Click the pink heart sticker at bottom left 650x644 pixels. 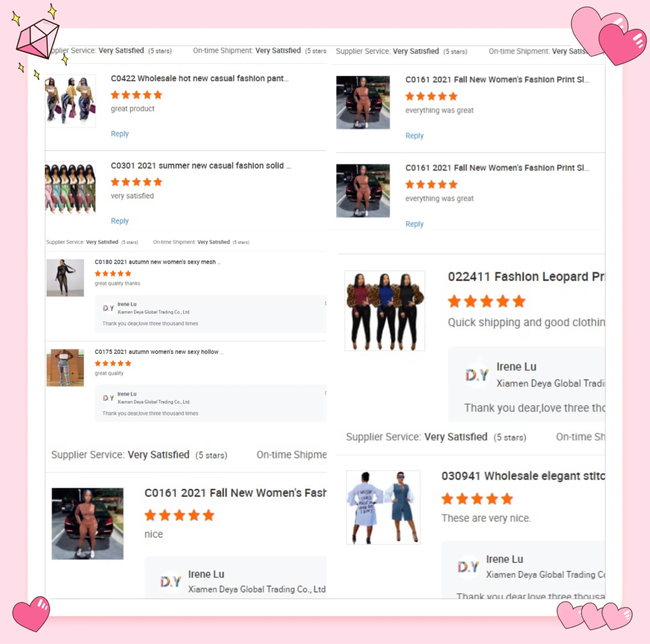[x=31, y=614]
